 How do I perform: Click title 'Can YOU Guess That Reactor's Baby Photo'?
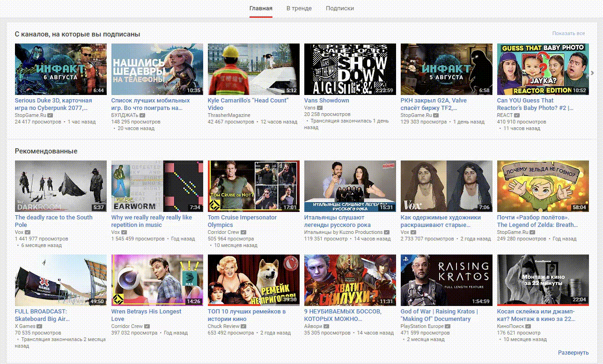click(x=536, y=104)
